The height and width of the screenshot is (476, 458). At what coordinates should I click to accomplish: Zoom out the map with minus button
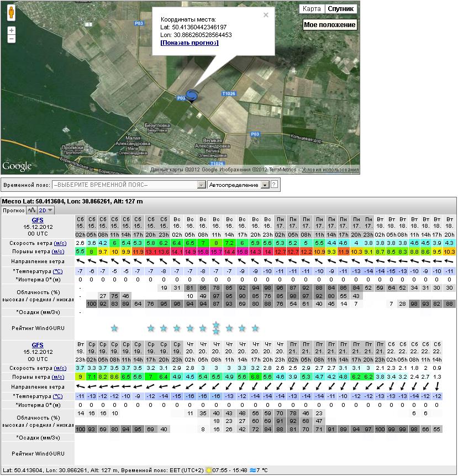pos(12,39)
